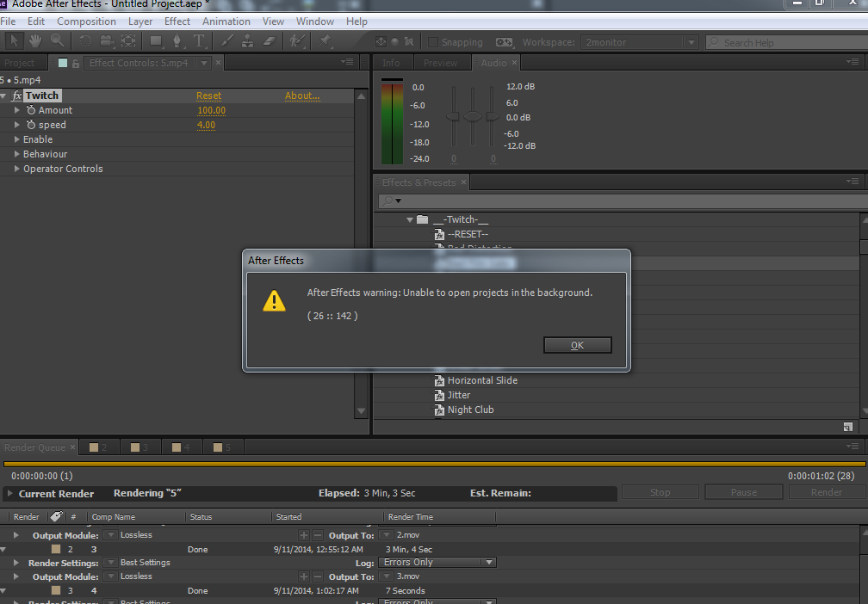Select the Hand tool
The height and width of the screenshot is (604, 868).
click(x=35, y=41)
